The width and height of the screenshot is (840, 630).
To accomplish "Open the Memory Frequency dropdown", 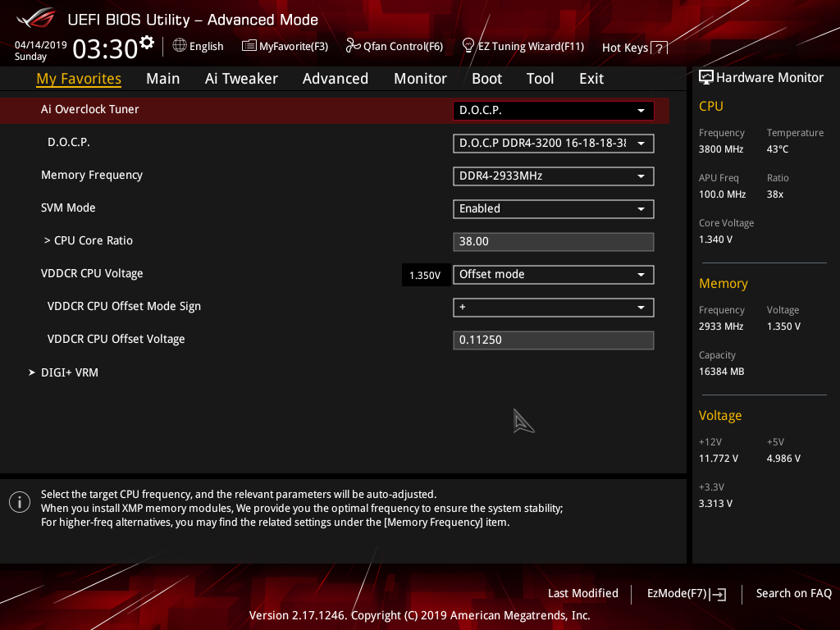I will point(554,176).
